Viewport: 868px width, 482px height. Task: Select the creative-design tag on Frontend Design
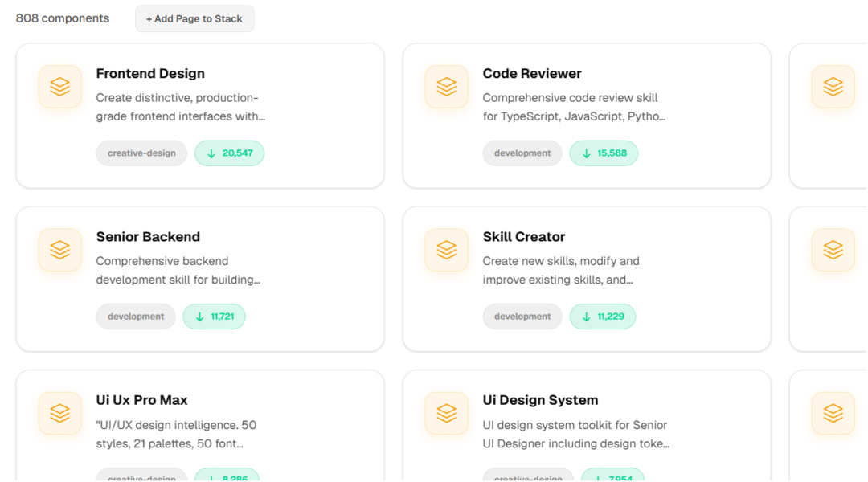pos(141,153)
